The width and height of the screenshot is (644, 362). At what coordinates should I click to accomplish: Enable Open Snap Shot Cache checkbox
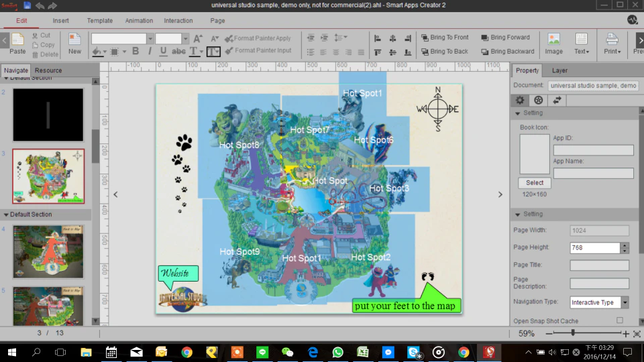(619, 320)
